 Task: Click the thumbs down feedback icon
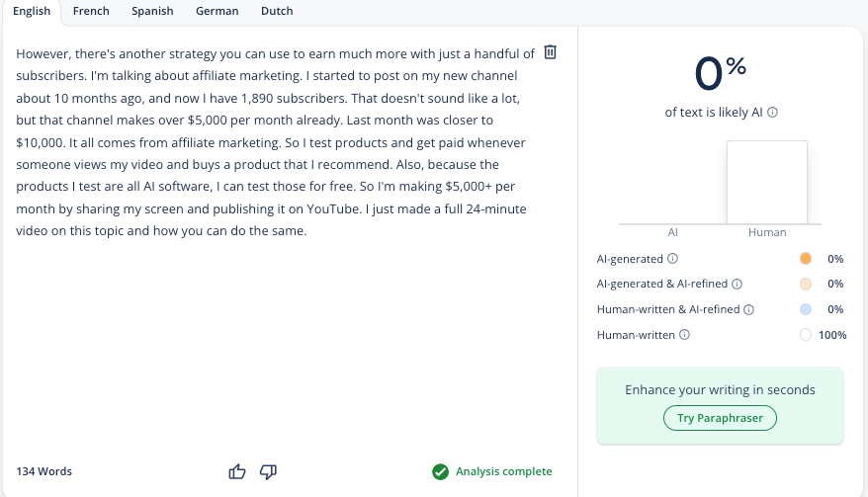[x=269, y=471]
